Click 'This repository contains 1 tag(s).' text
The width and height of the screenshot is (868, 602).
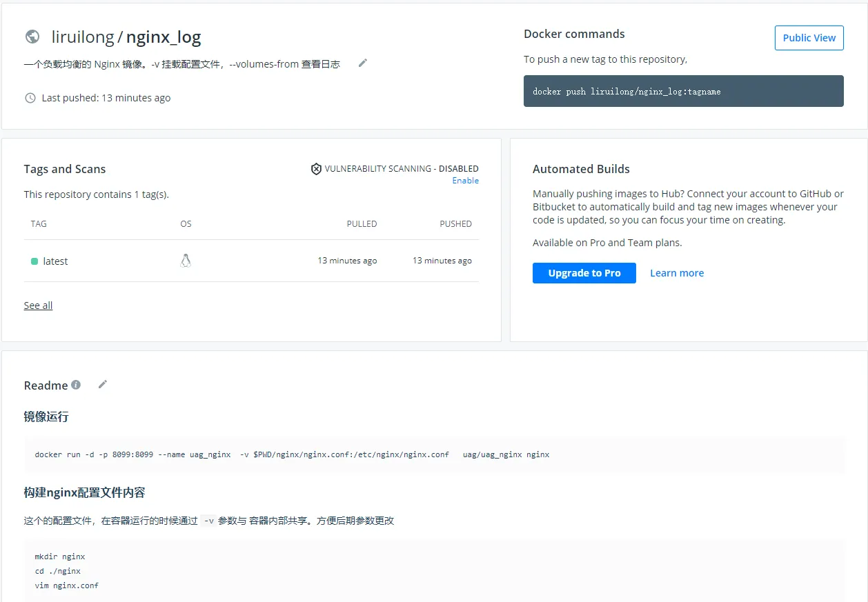coord(97,194)
